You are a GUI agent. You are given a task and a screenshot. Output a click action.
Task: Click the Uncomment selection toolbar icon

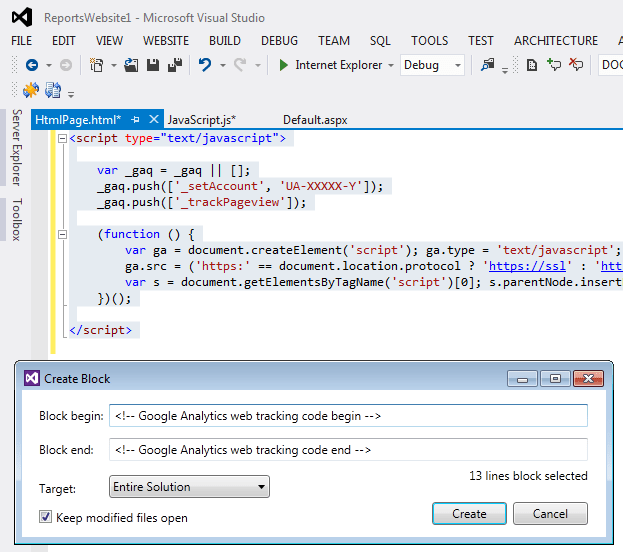tap(576, 65)
